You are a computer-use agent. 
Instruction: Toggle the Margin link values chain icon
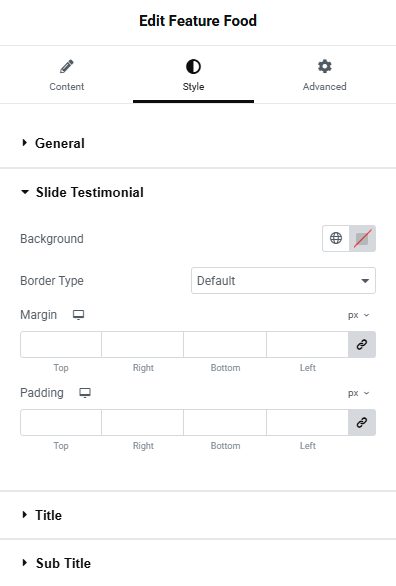point(362,344)
